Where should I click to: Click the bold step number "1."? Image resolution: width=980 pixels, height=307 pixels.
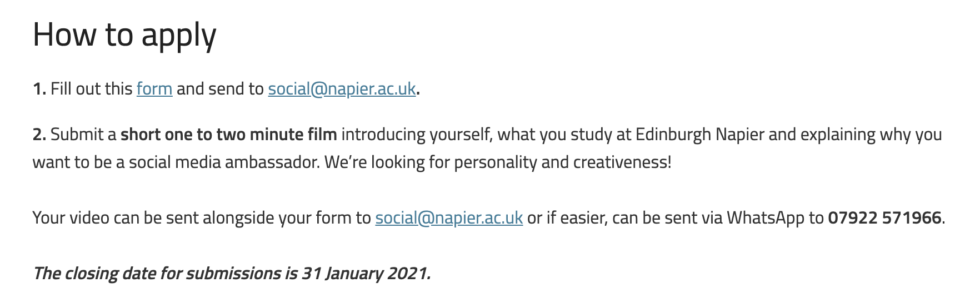[x=39, y=88]
